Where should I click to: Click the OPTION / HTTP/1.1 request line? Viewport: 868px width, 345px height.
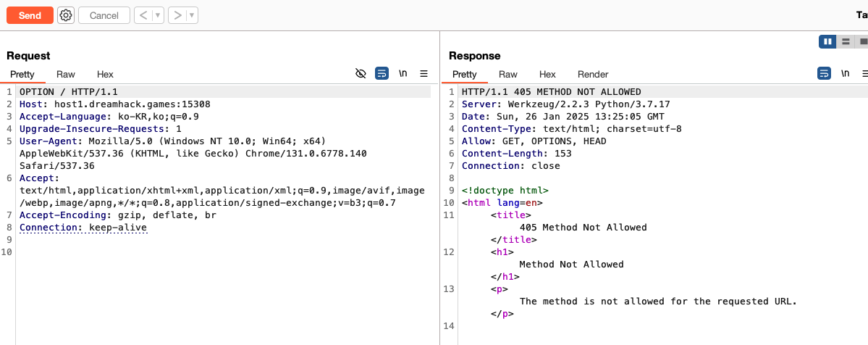[x=69, y=92]
